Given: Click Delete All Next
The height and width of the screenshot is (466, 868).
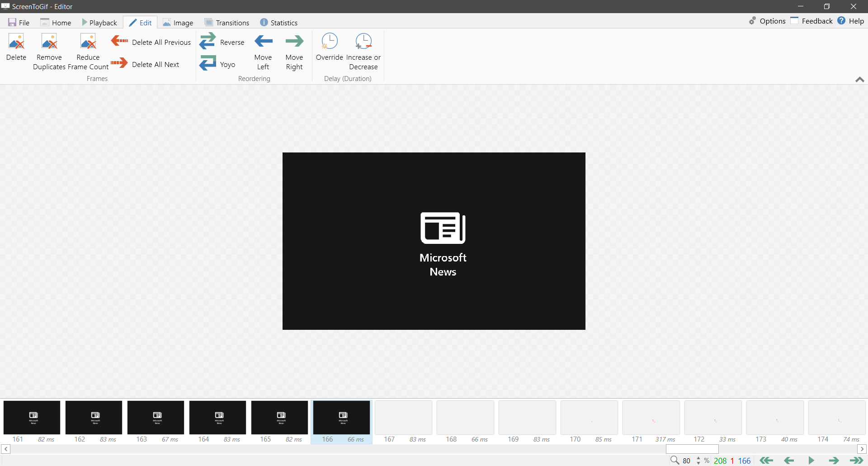Looking at the screenshot, I should tap(145, 64).
